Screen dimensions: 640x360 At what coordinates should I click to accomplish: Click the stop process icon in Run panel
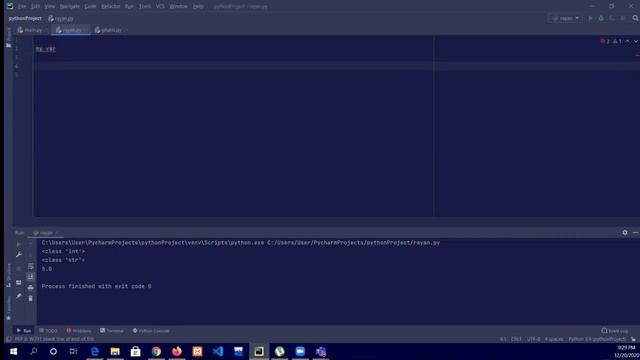pos(19,269)
